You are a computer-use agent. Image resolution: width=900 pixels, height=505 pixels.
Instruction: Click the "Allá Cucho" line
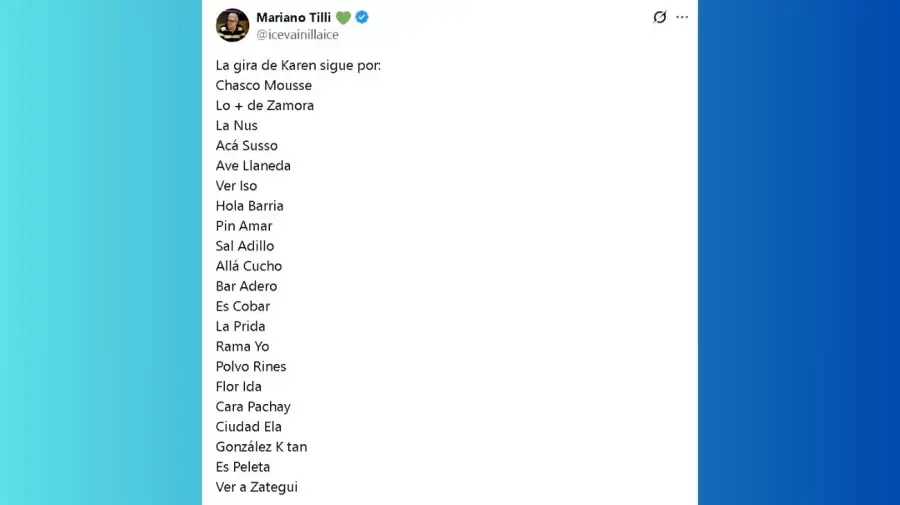[x=248, y=266]
